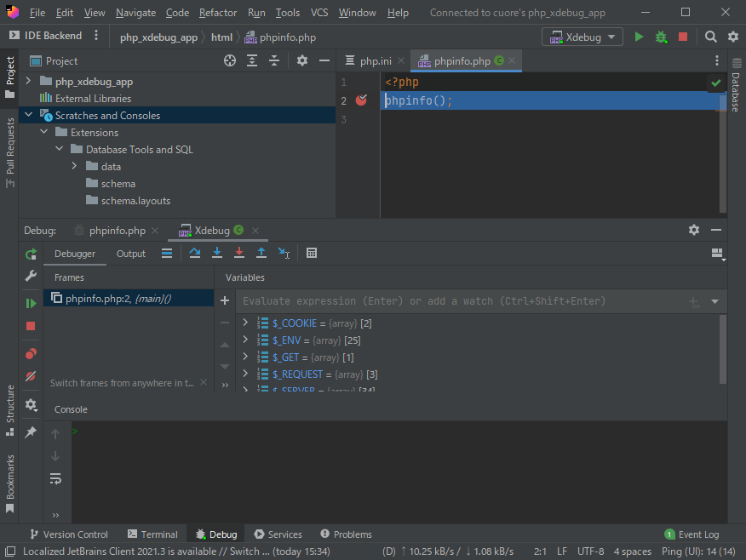Open the Terminal tool window button
The image size is (746, 560).
(x=152, y=534)
